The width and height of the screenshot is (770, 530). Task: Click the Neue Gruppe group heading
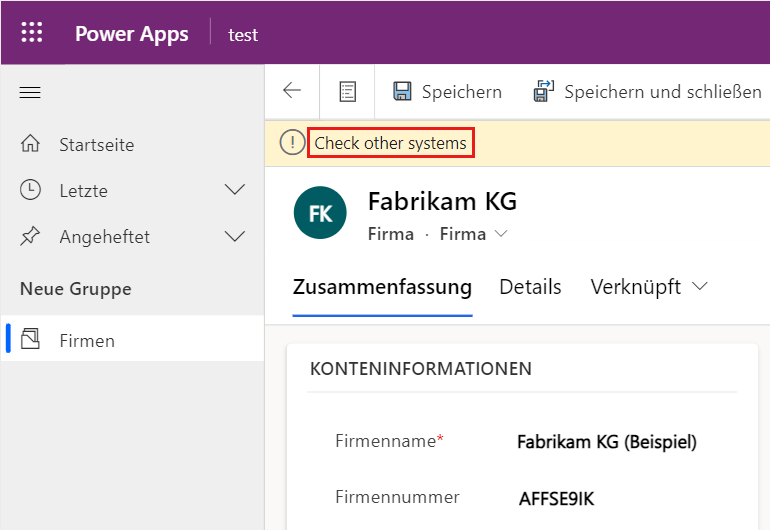tap(76, 289)
